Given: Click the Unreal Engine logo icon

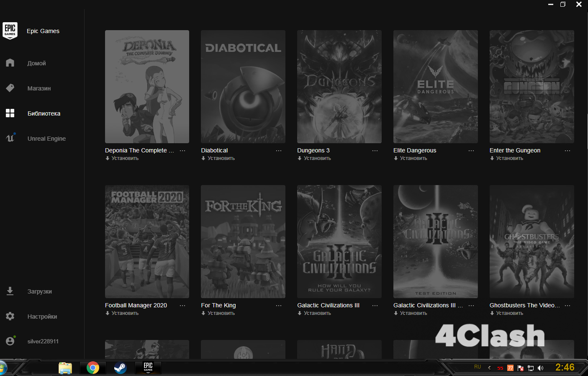Looking at the screenshot, I should click(x=10, y=138).
